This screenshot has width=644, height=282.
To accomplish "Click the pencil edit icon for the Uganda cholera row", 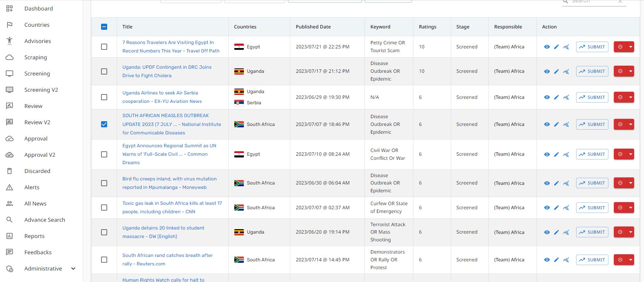I will point(556,71).
